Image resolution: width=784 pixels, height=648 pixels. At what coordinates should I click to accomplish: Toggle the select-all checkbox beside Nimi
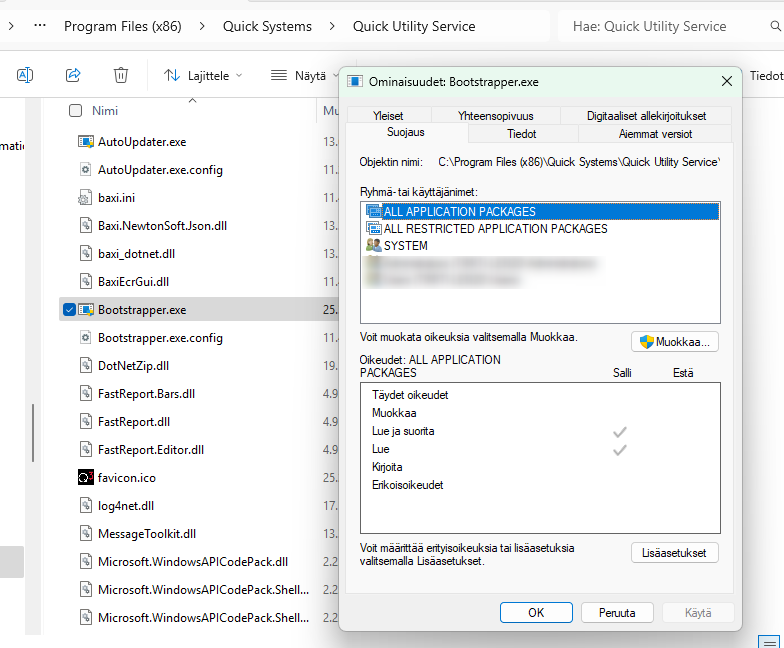[76, 110]
